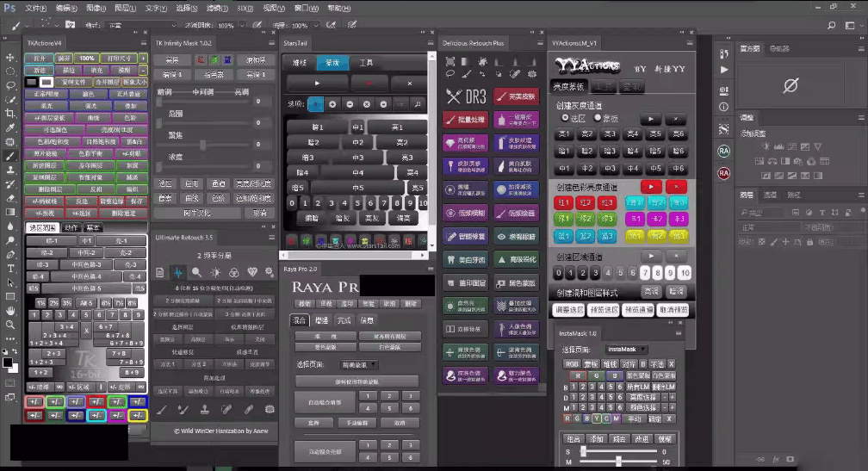Open the Raya Pro 选择页面 dropdown
This screenshot has width=868, height=471.
pos(361,365)
